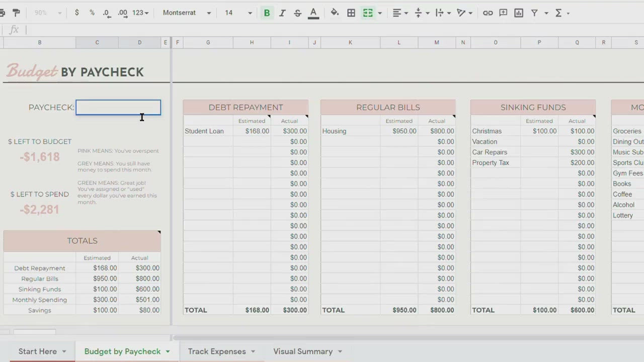Toggle italic formatting

[282, 13]
